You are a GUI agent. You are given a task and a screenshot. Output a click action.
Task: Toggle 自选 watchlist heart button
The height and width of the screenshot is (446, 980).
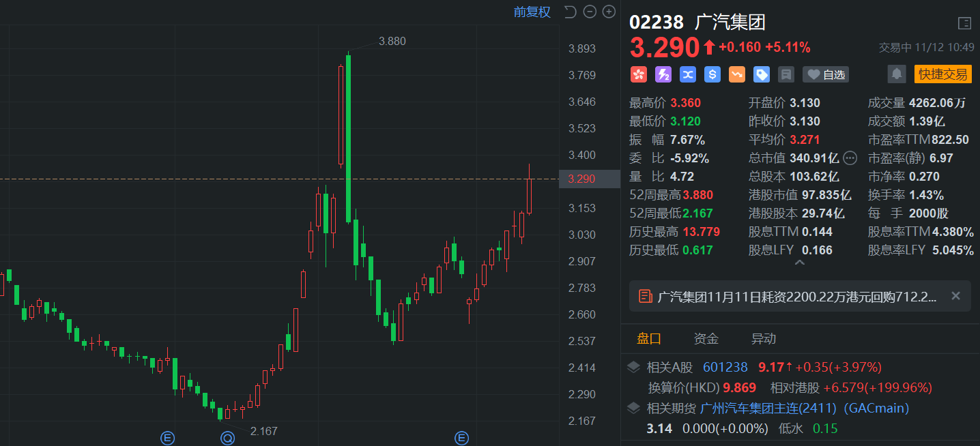coord(826,74)
